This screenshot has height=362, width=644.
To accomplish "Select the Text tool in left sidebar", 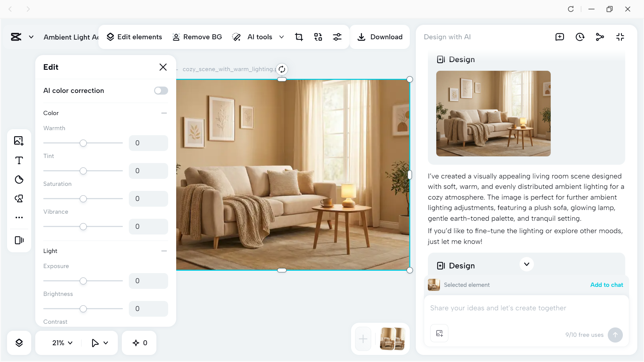I will point(19,160).
